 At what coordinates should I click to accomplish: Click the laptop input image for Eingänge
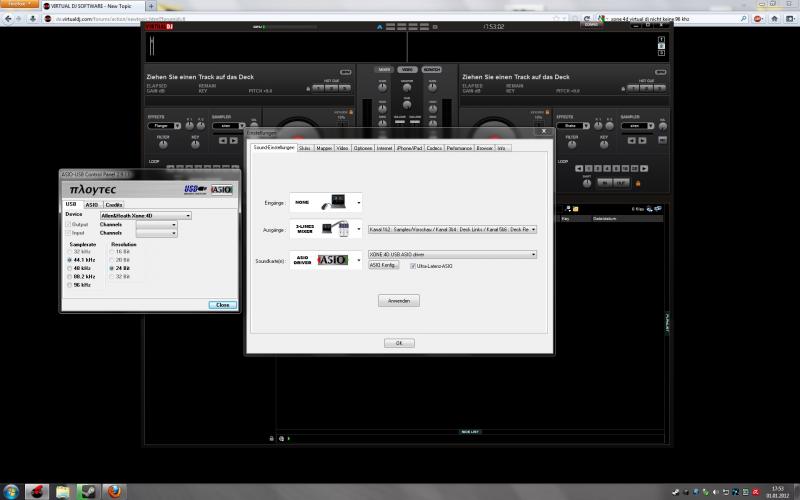pos(333,203)
